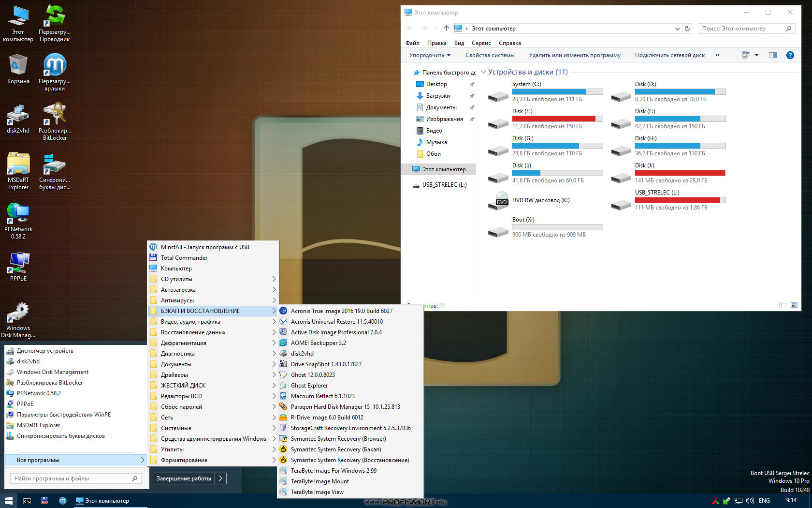Screen dimensions: 812x508
Task: Open Этот компьютер desktop icon
Action: point(18,23)
